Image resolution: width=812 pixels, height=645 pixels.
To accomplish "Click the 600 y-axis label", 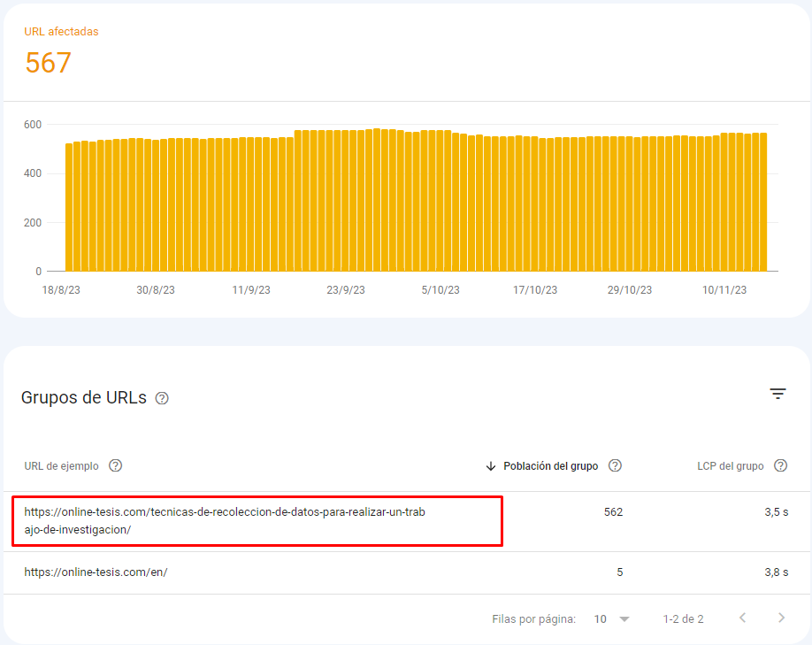I will [x=33, y=125].
